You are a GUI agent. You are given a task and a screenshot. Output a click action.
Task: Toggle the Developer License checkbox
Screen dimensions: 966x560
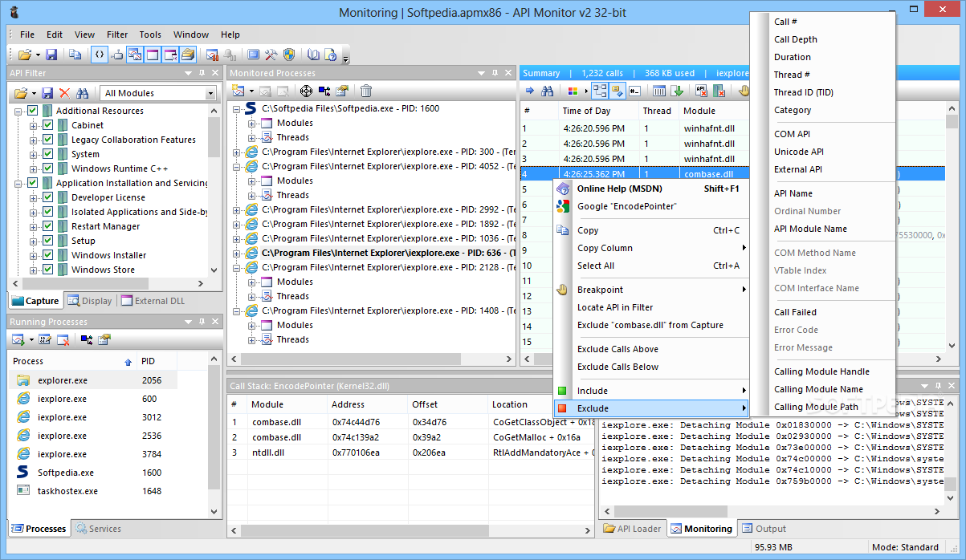(48, 197)
